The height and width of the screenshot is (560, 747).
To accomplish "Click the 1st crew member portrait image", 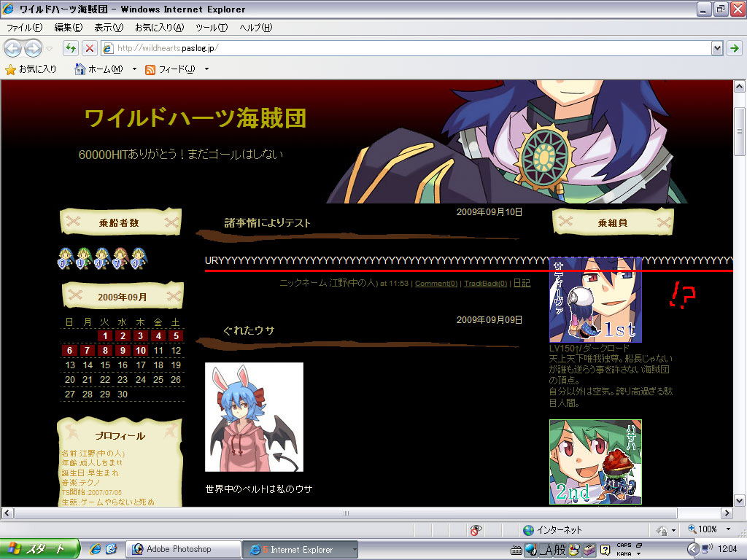I will [595, 300].
